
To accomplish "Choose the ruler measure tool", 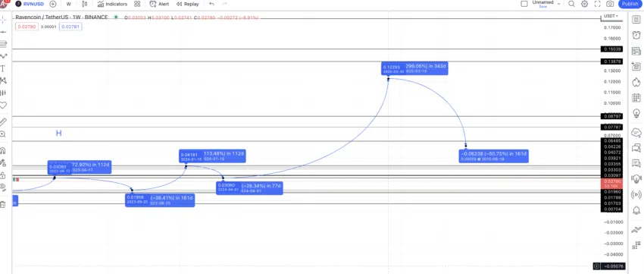I will [x=3, y=121].
